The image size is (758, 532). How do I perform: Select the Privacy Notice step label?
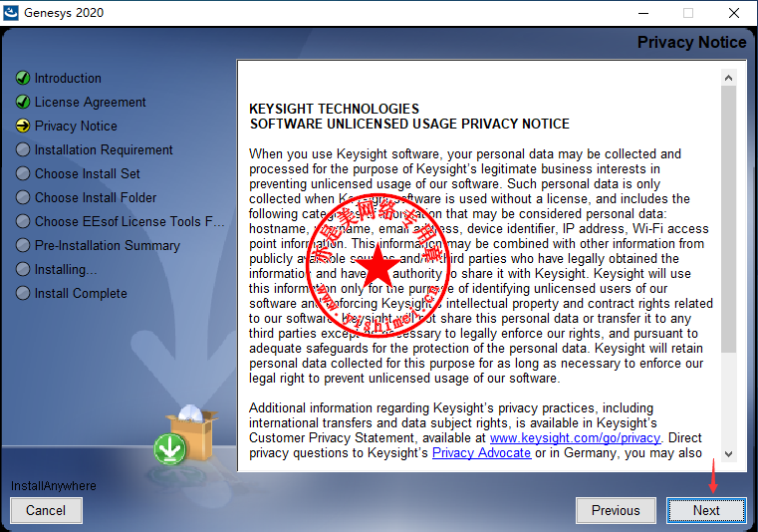pyautogui.click(x=76, y=126)
